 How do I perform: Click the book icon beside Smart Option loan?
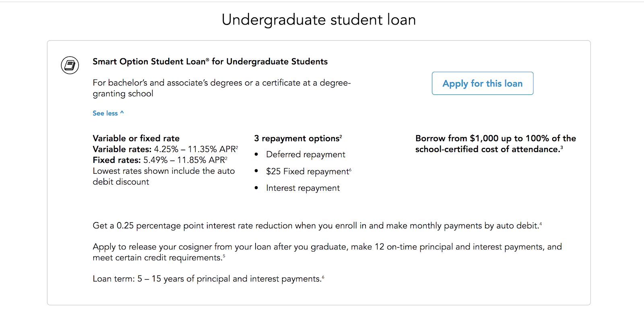(70, 65)
